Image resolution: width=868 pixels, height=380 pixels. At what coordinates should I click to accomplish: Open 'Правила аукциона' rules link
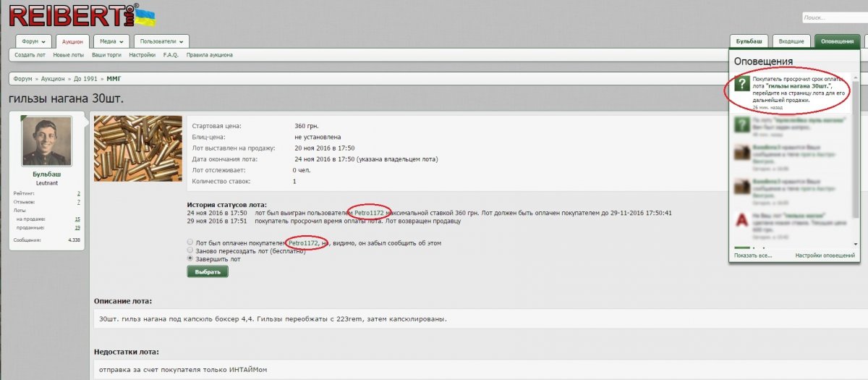click(x=209, y=55)
